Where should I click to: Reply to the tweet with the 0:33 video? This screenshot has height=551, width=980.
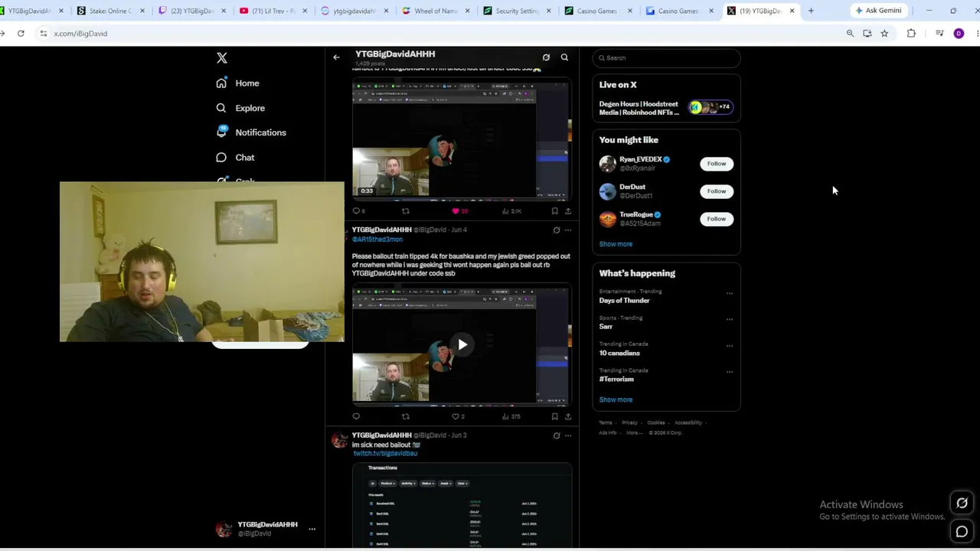click(356, 211)
